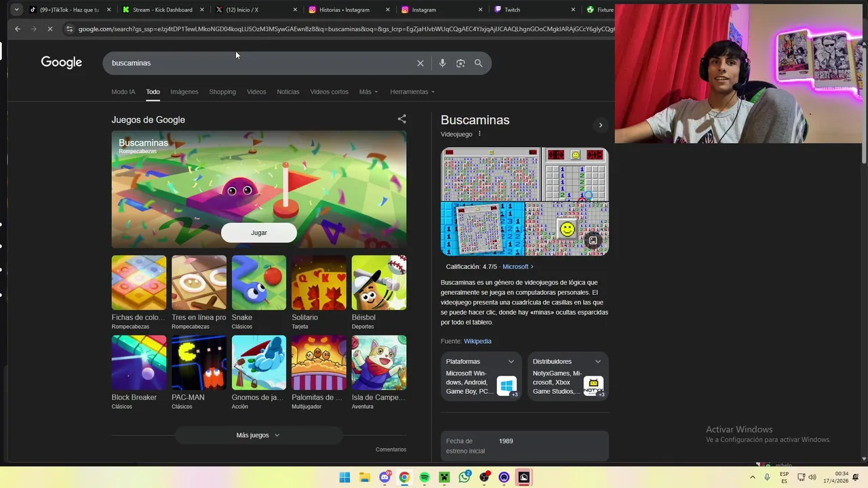
Task: Click the taskbar microphone tray icon
Action: [x=767, y=477]
